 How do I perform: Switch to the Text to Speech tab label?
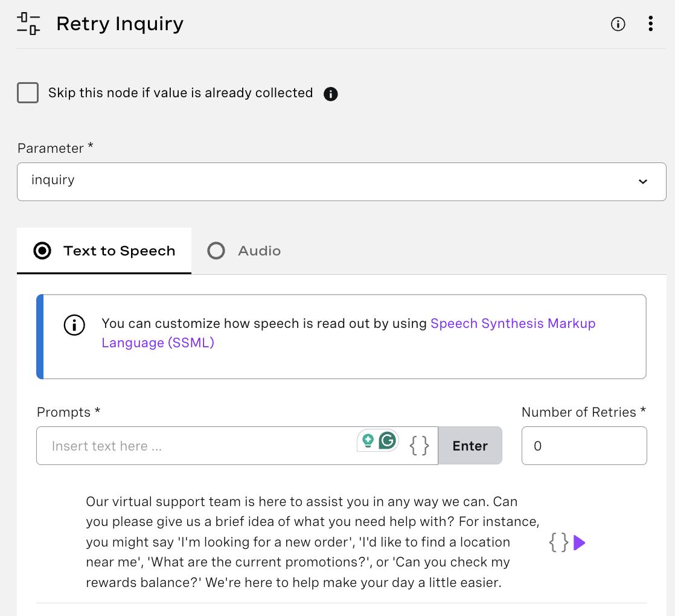(120, 251)
